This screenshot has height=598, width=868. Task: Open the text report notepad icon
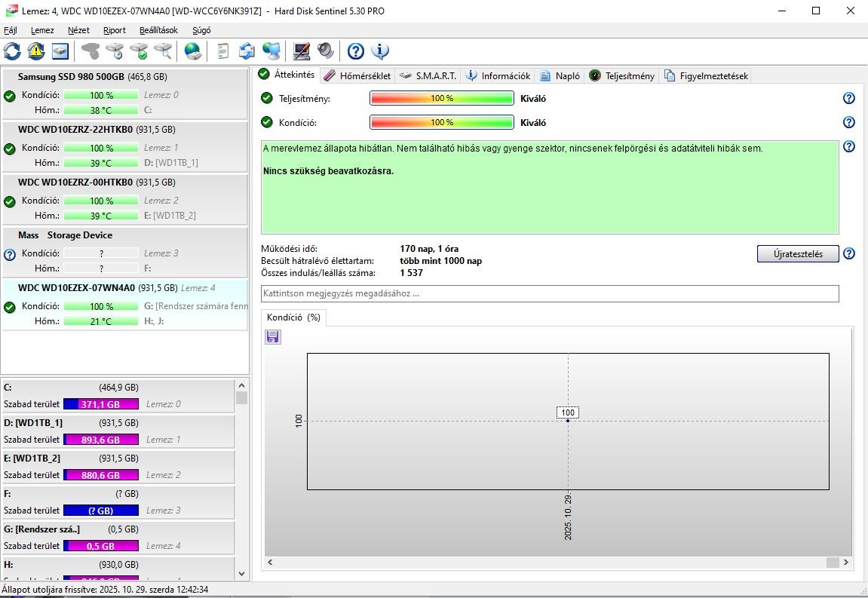(x=222, y=51)
